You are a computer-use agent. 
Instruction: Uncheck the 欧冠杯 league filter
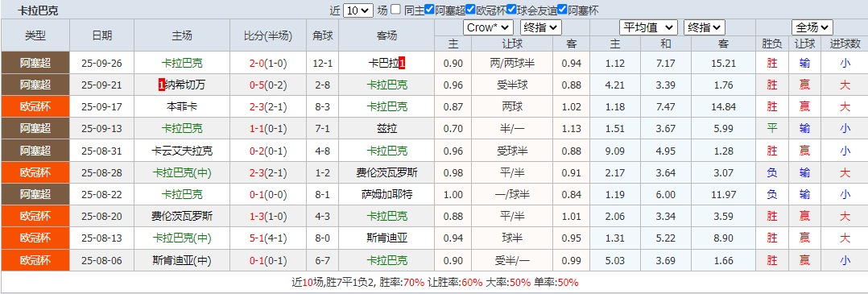[x=470, y=10]
